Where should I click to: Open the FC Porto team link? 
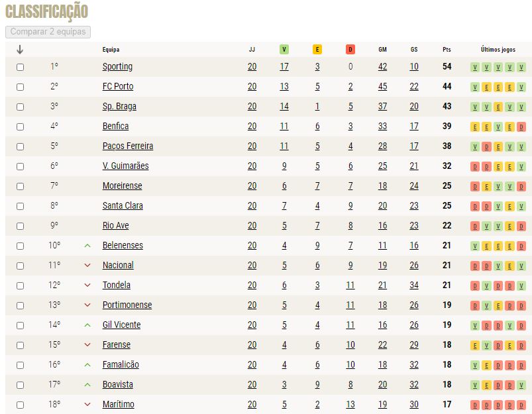pyautogui.click(x=118, y=87)
